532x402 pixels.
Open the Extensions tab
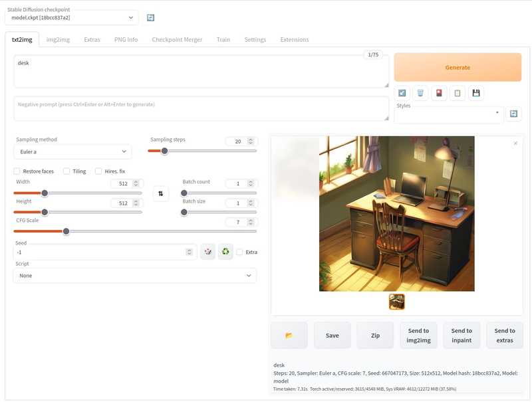point(295,40)
